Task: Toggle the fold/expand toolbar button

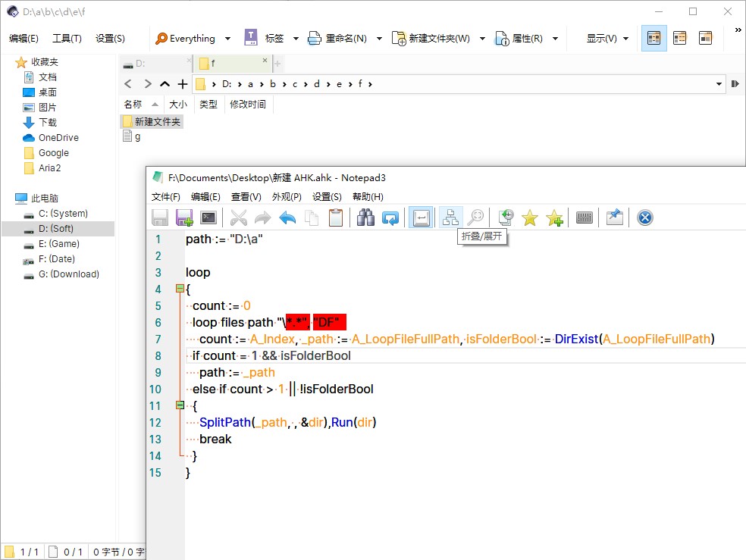Action: [x=451, y=218]
